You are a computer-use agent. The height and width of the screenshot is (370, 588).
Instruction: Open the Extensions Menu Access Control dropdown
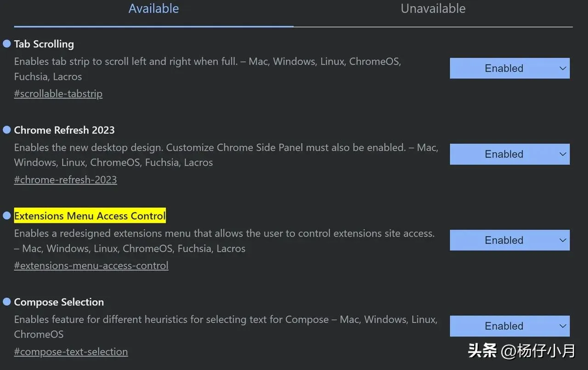(x=509, y=240)
